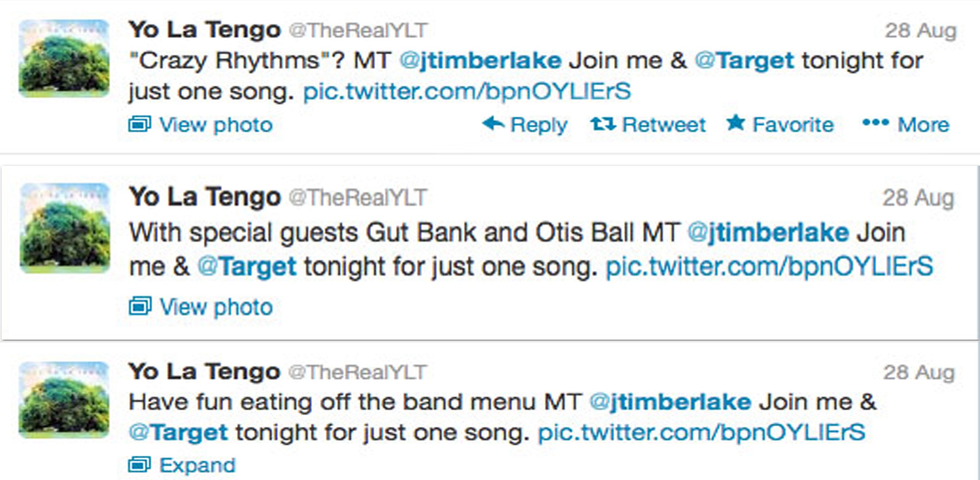Open Yo La Tengo avatar in first tweet
This screenshot has width=980, height=480.
click(64, 59)
